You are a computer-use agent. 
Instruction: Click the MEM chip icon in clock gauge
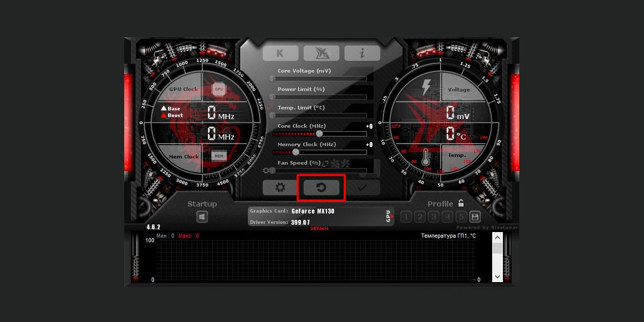(x=219, y=156)
